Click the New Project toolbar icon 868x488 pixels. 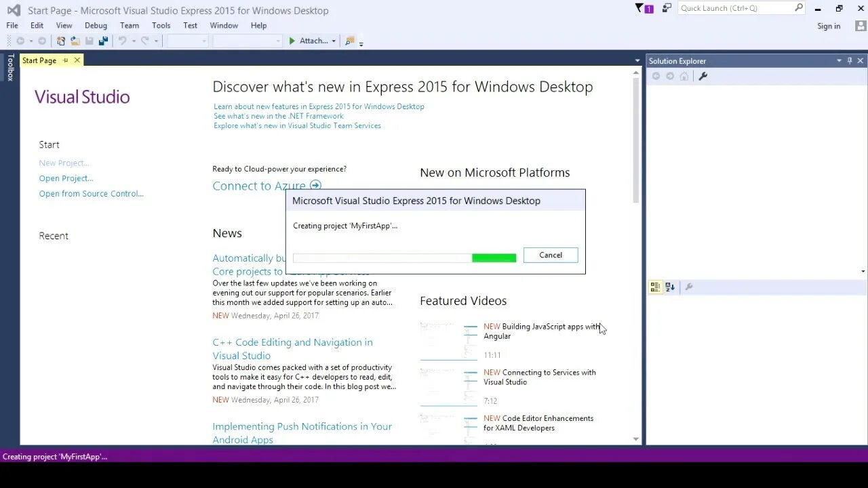pos(61,41)
